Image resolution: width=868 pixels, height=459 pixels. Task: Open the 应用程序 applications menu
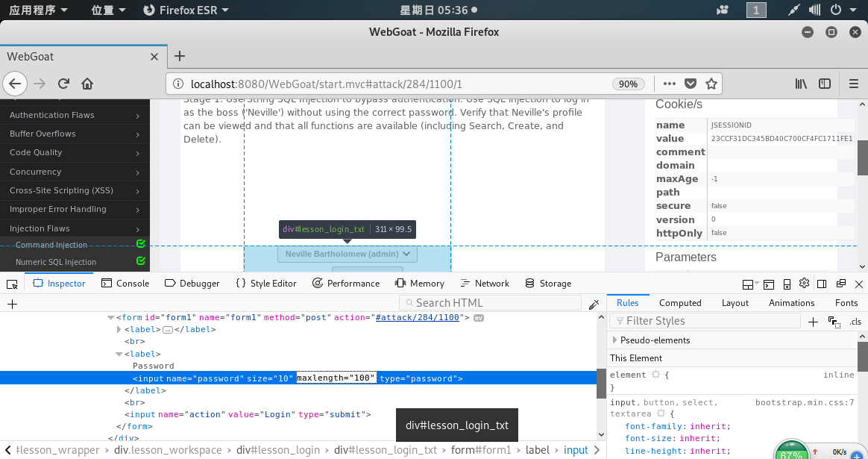38,10
